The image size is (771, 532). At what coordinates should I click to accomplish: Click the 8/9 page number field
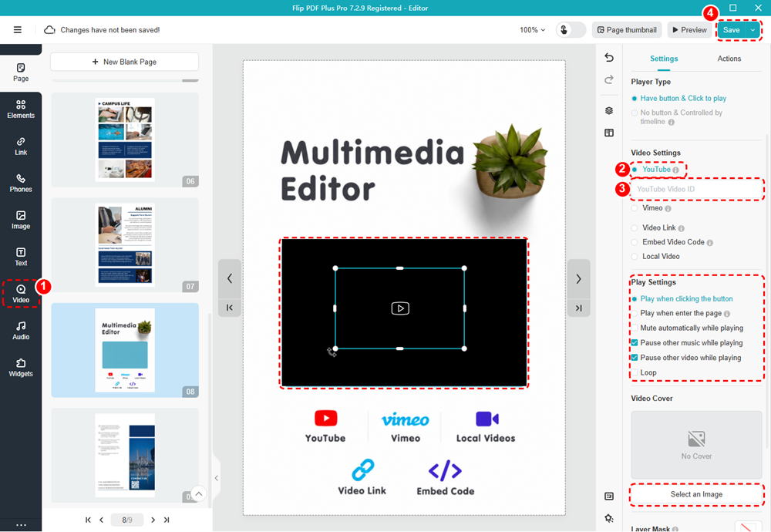click(x=127, y=520)
